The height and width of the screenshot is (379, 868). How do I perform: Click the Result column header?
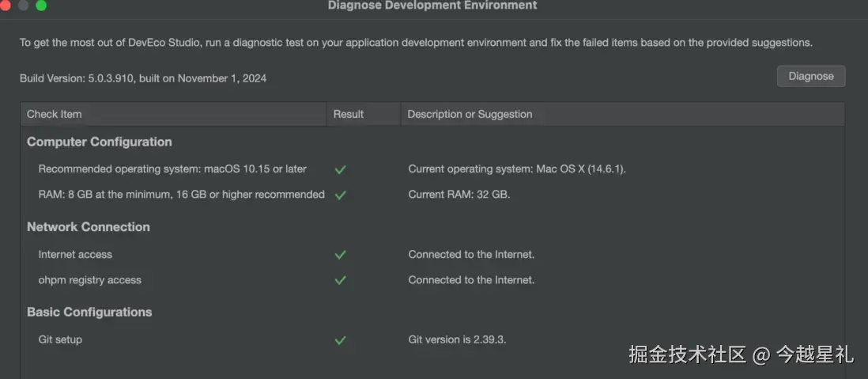[x=349, y=114]
